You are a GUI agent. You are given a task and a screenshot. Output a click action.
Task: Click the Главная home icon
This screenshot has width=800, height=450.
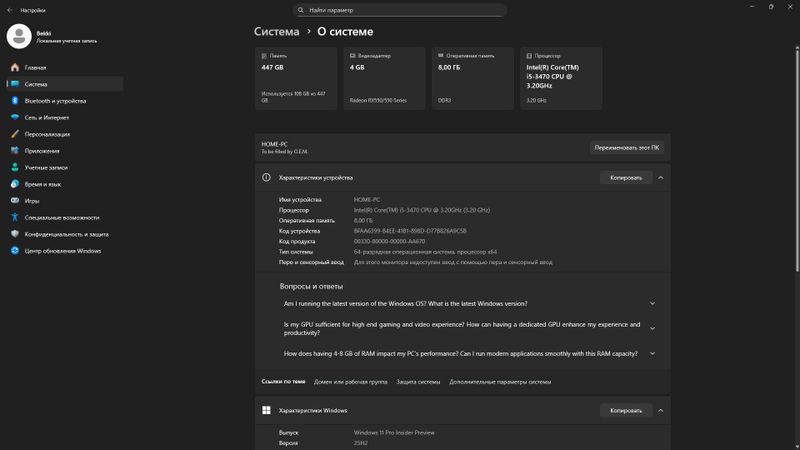[x=15, y=67]
